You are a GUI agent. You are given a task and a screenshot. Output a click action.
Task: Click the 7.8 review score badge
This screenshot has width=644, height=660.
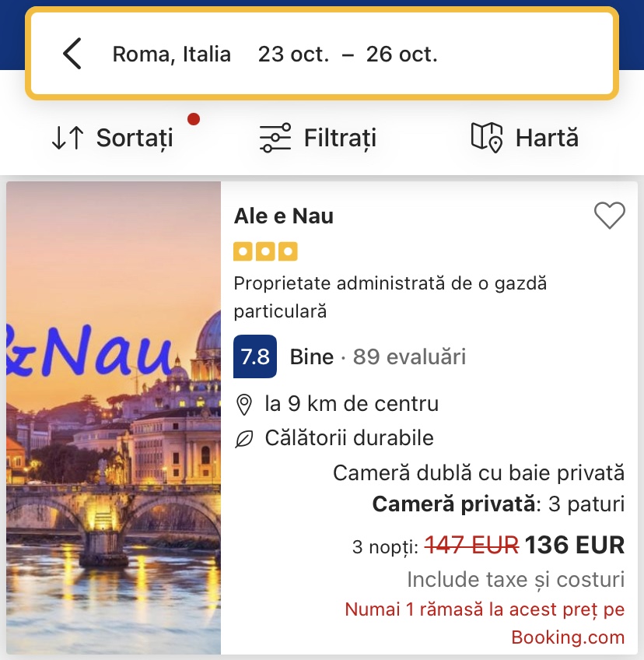pyautogui.click(x=255, y=357)
